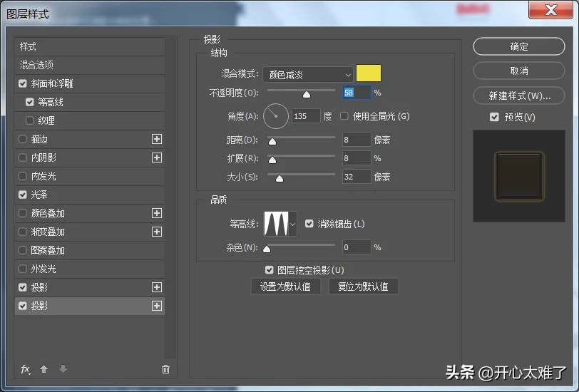Click plus icon beside the first 投影 row
579x392 pixels.
click(157, 287)
